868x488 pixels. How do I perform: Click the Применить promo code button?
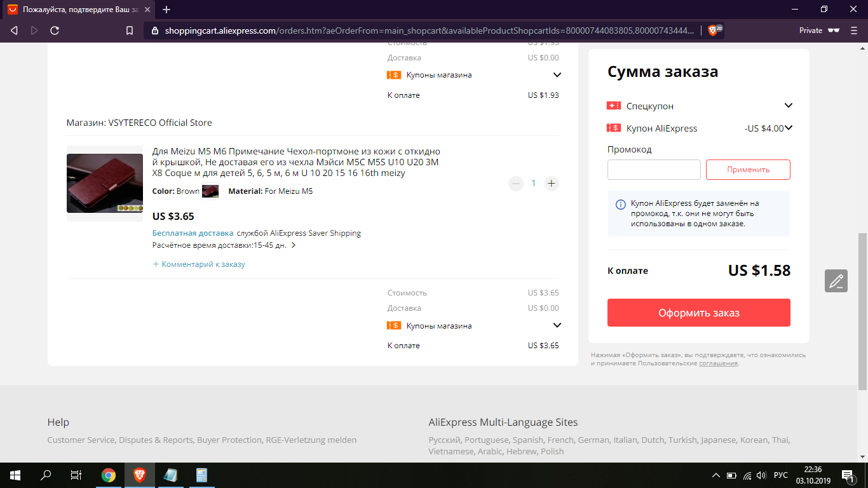[748, 170]
